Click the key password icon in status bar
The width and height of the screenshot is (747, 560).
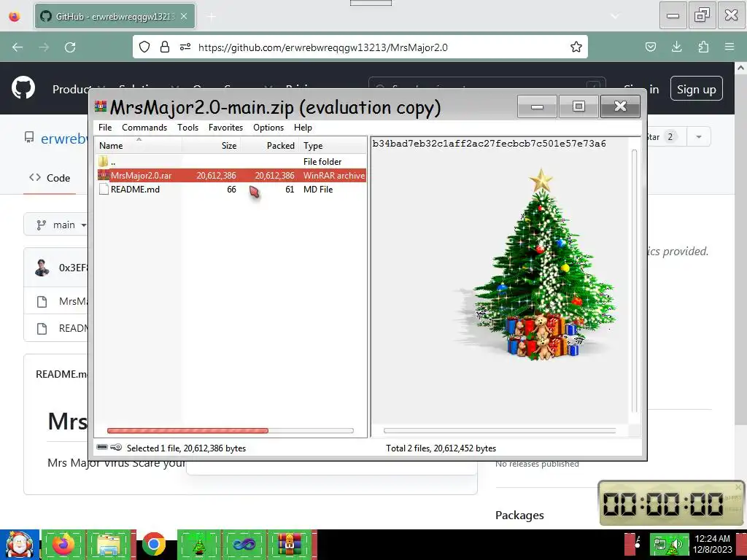point(116,447)
